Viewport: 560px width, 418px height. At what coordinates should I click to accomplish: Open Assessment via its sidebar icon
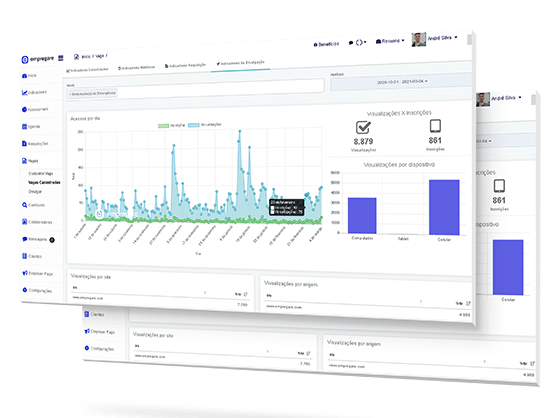pyautogui.click(x=24, y=109)
